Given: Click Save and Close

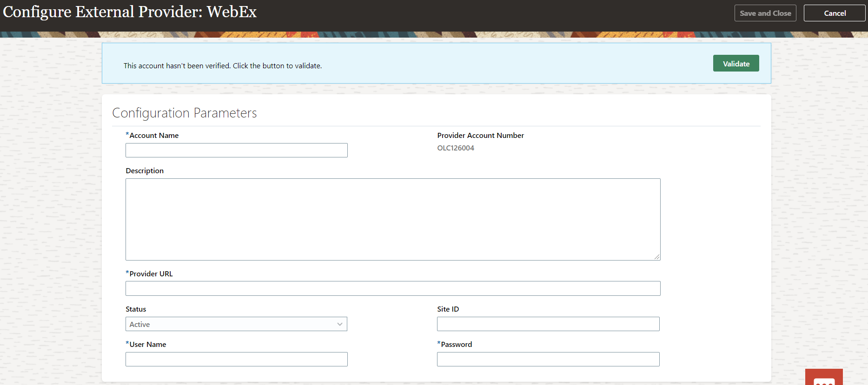Looking at the screenshot, I should coord(765,13).
